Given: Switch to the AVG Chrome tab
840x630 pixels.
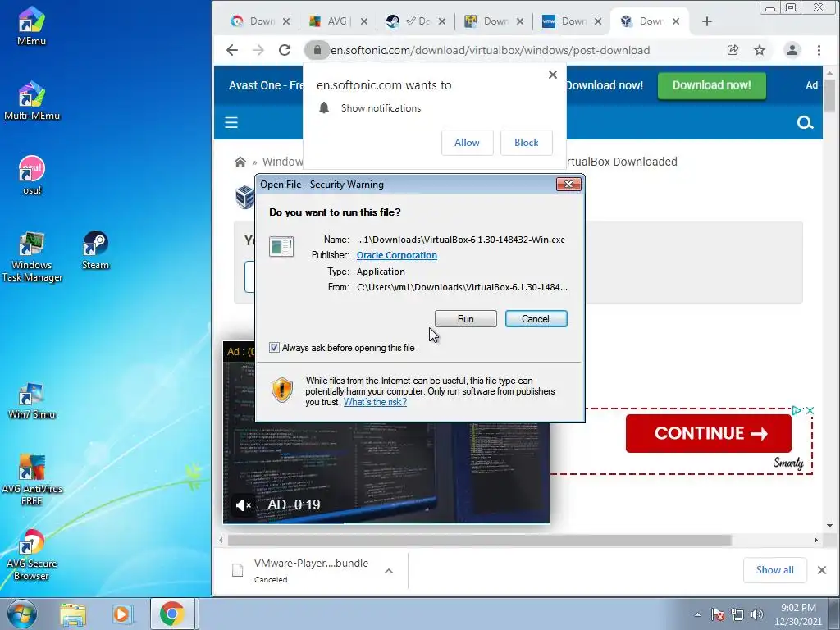Looking at the screenshot, I should (337, 21).
